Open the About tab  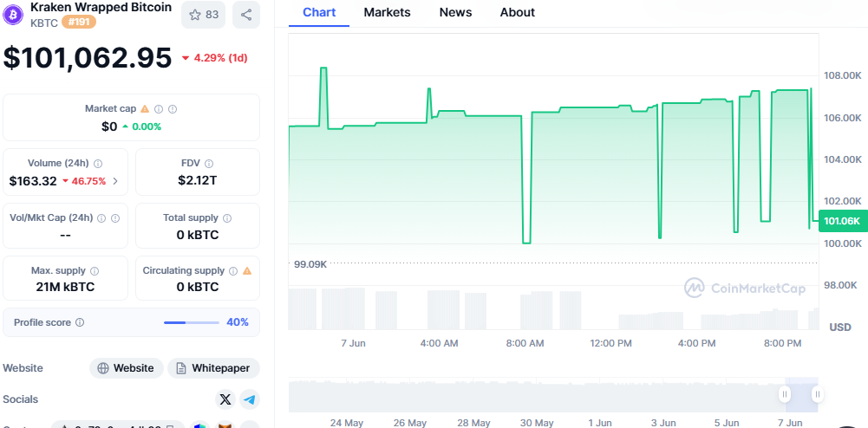(x=518, y=12)
